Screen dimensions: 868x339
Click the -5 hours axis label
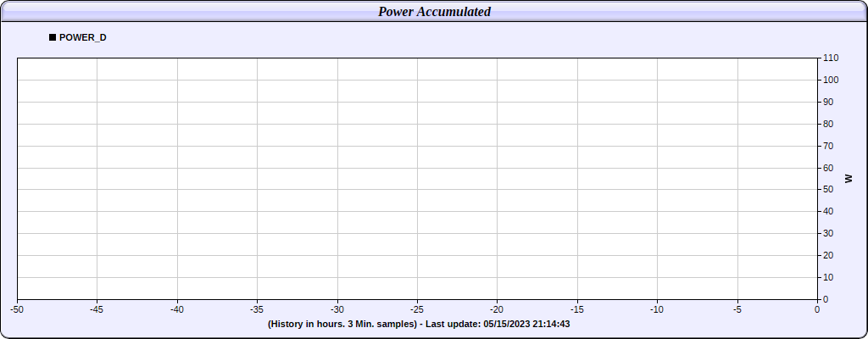pyautogui.click(x=737, y=309)
